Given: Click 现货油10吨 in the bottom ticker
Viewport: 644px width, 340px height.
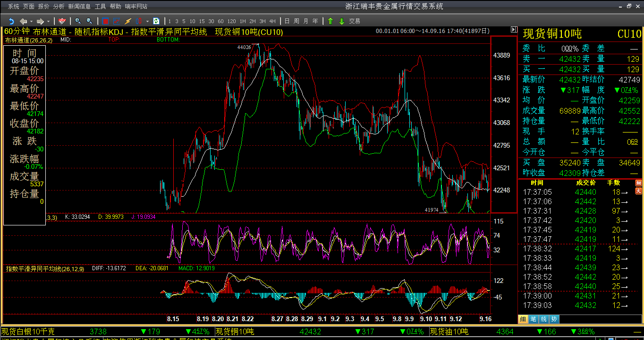Looking at the screenshot, I should [x=449, y=332].
